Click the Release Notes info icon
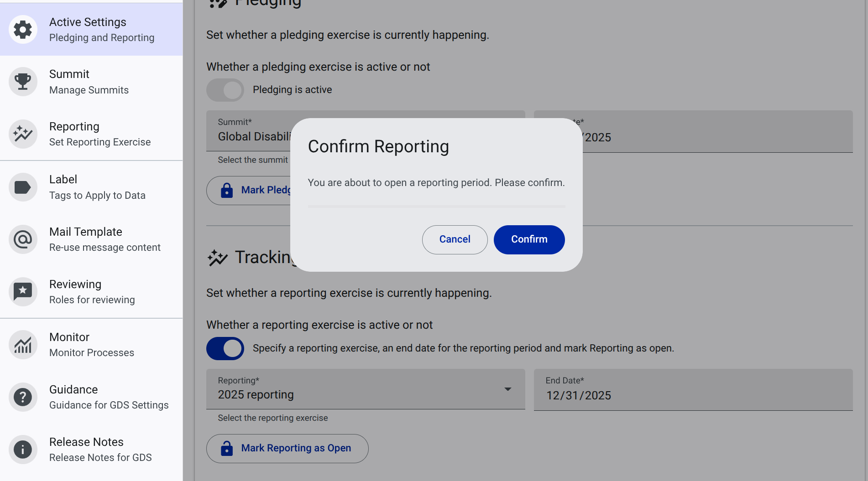The width and height of the screenshot is (868, 481). point(23,450)
